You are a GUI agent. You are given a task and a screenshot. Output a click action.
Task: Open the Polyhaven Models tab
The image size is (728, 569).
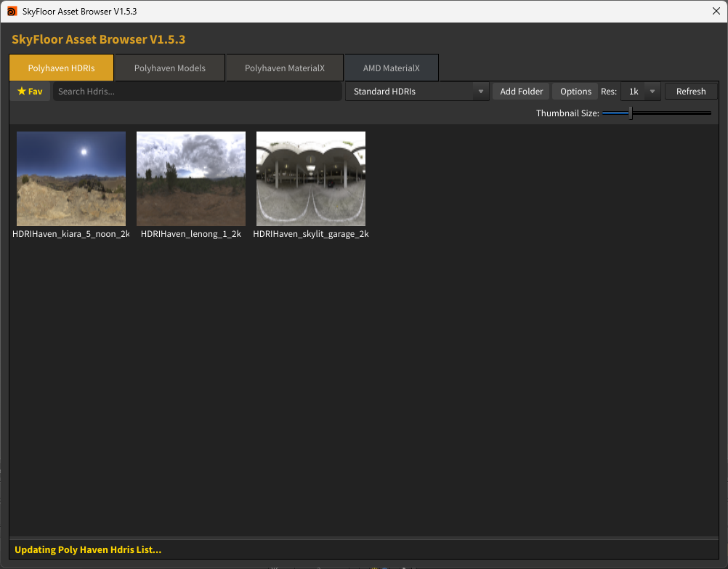170,68
